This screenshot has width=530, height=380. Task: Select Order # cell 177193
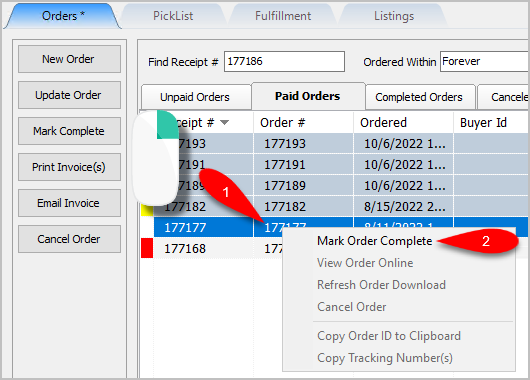pyautogui.click(x=303, y=144)
